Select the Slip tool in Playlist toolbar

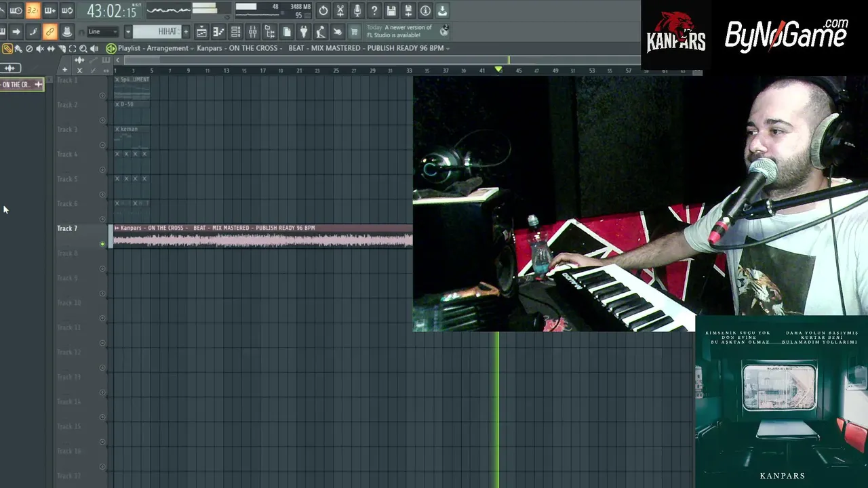click(51, 48)
